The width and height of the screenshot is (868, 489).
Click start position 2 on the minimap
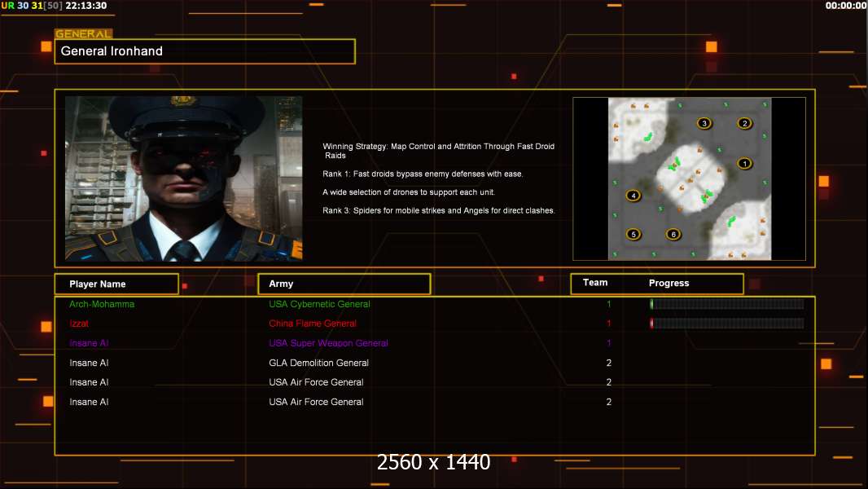pyautogui.click(x=744, y=123)
